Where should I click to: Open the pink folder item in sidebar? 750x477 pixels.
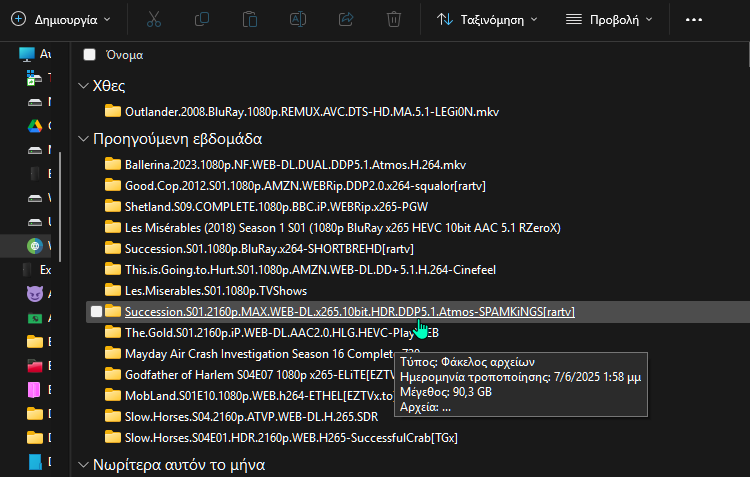pos(34,390)
